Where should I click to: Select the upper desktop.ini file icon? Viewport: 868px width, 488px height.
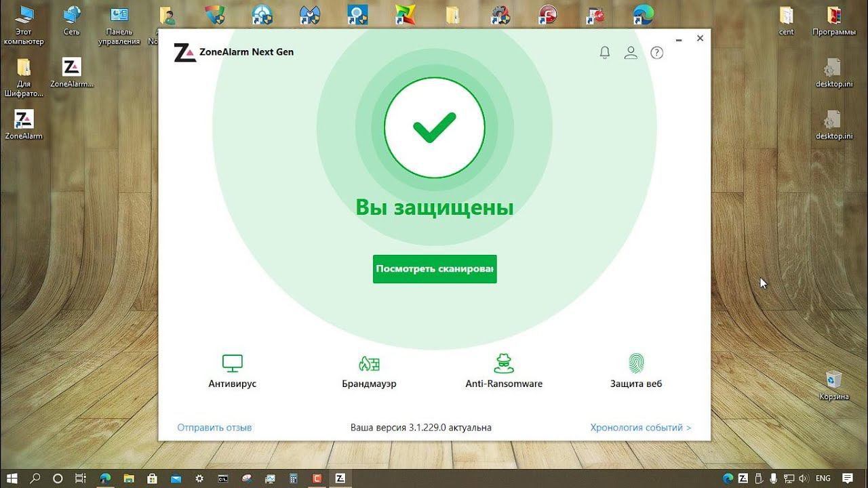pyautogui.click(x=833, y=73)
